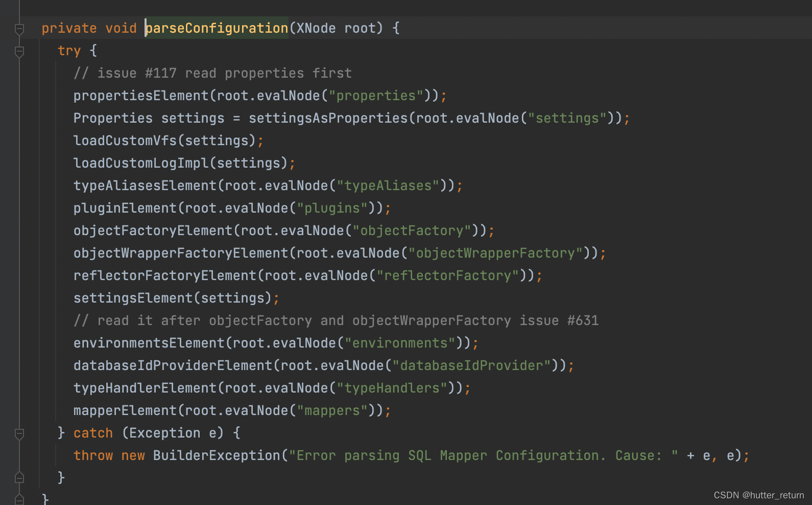Click the 'private' keyword
Viewport: 812px width, 505px height.
[x=69, y=28]
